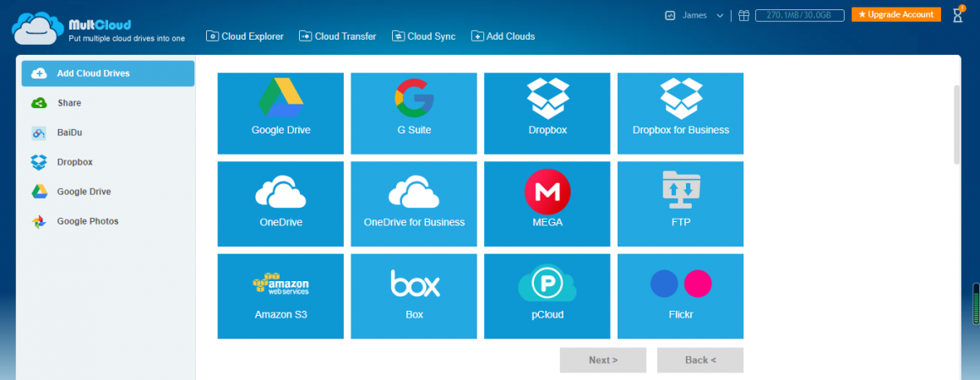Go to the Add Clouds tab

[504, 36]
